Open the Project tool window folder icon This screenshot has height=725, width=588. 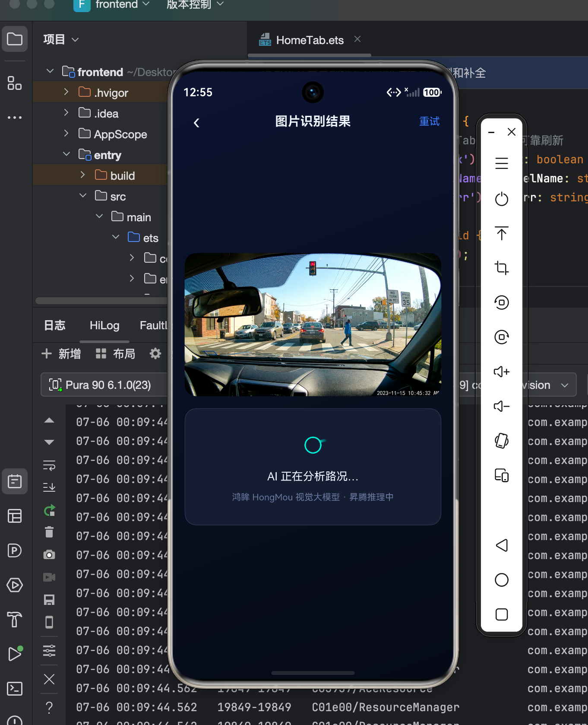point(15,39)
